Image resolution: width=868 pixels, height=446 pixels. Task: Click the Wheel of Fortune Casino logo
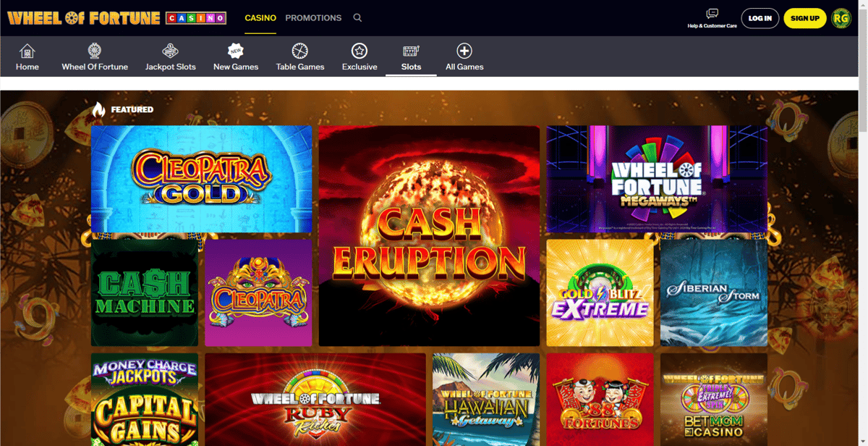(116, 18)
